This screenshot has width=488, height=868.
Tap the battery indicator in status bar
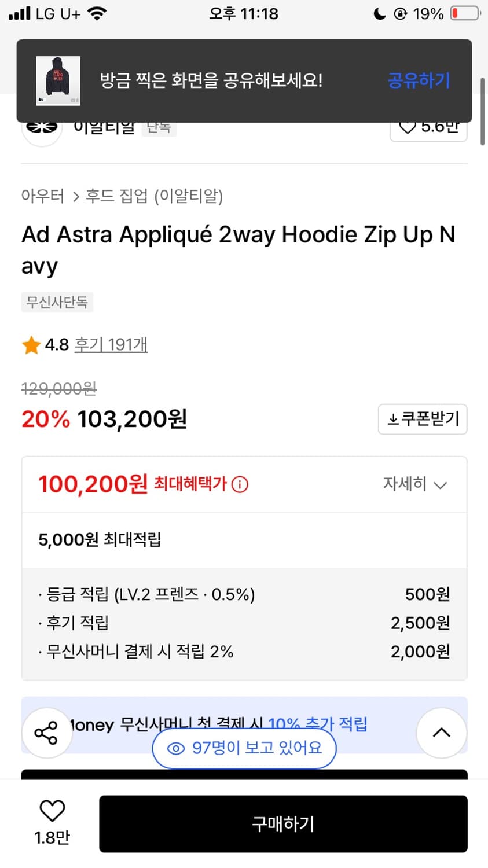click(465, 13)
